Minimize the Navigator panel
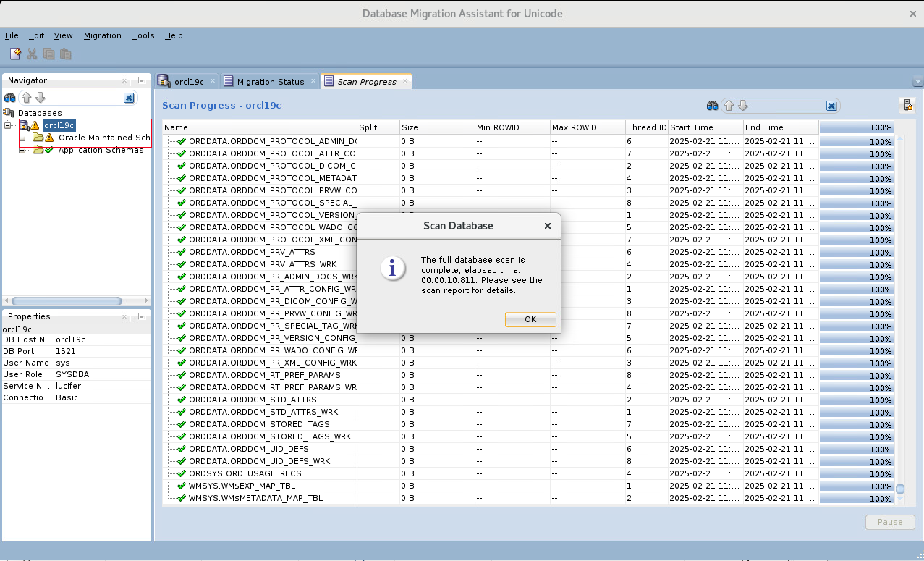This screenshot has width=924, height=561. click(x=142, y=81)
